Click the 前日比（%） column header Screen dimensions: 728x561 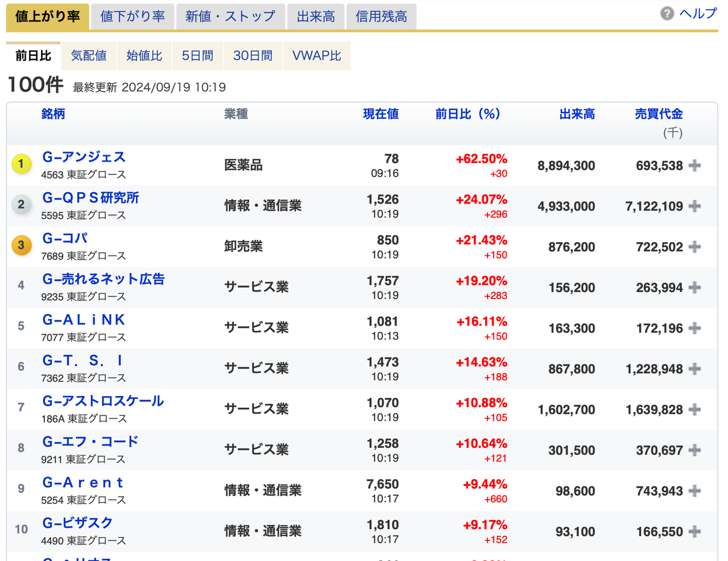click(466, 114)
